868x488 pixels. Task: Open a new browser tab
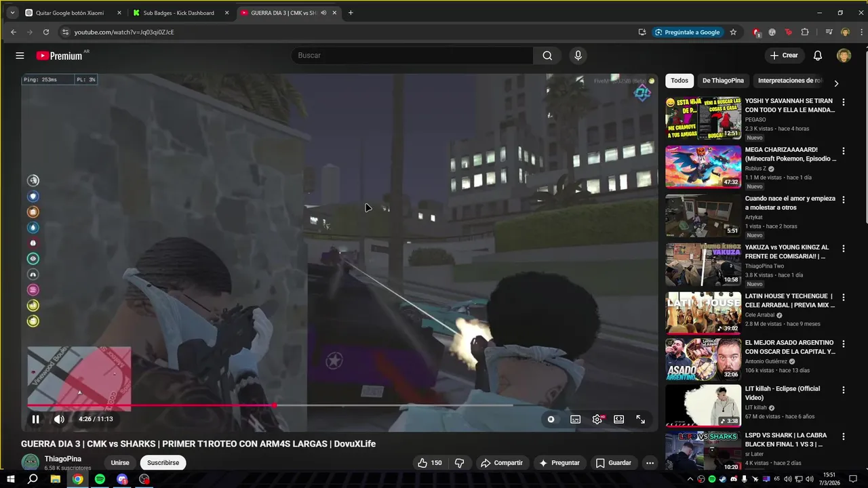click(x=351, y=13)
